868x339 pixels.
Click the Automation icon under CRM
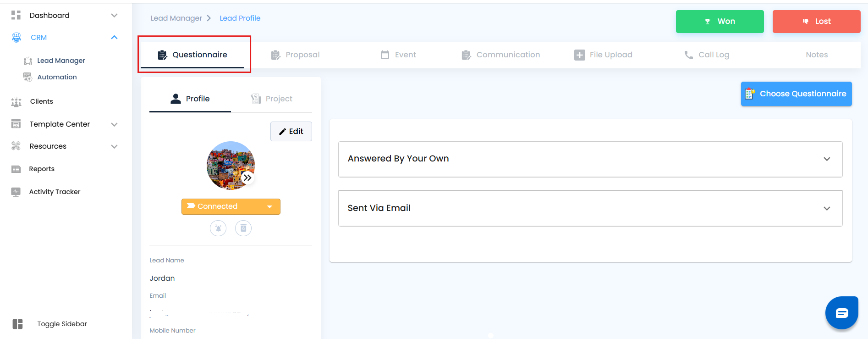tap(27, 77)
